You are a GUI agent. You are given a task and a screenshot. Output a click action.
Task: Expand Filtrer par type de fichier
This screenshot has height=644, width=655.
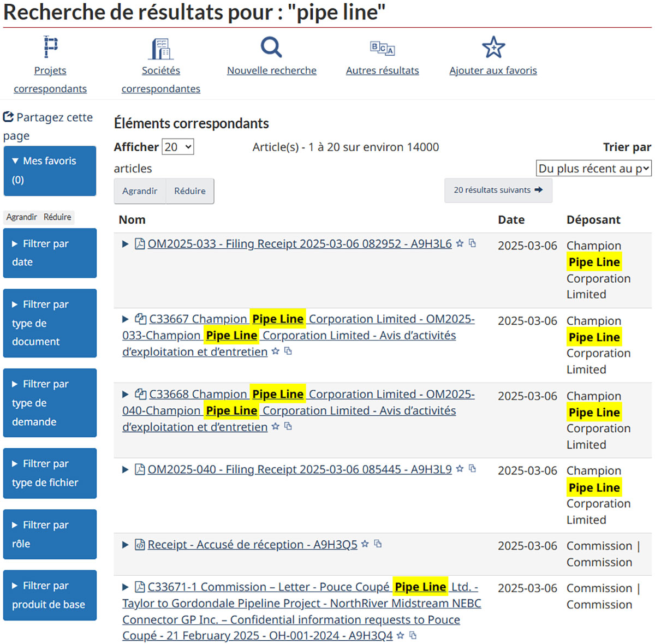pos(50,473)
